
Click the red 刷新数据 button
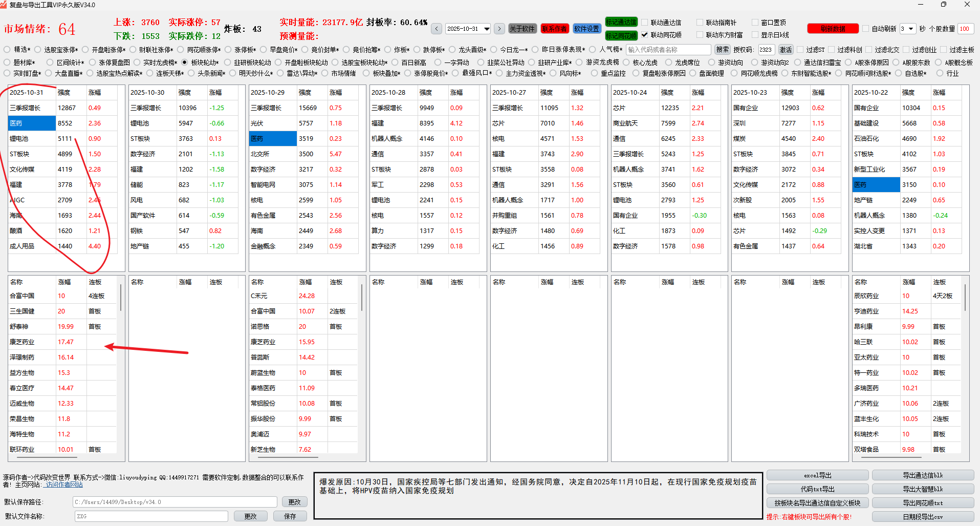(x=833, y=29)
